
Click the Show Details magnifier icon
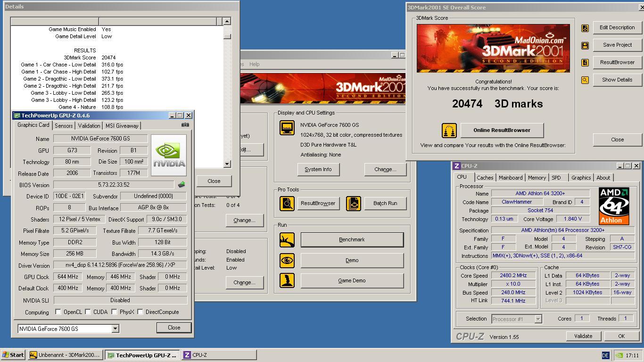(585, 80)
